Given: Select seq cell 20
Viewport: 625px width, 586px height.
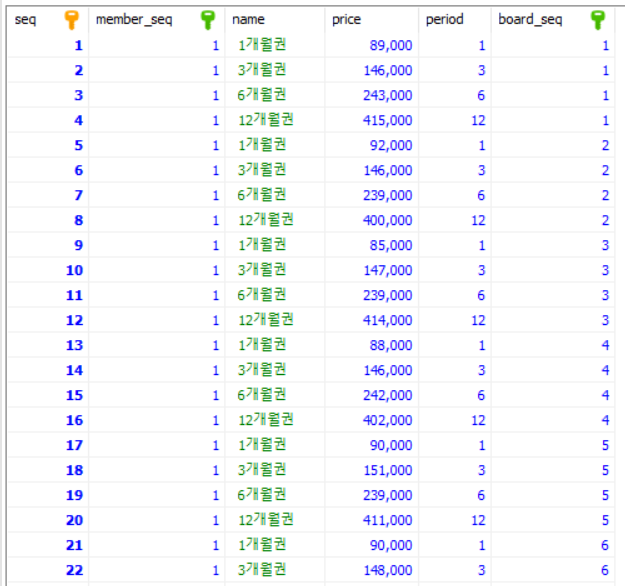Looking at the screenshot, I should click(x=48, y=520).
